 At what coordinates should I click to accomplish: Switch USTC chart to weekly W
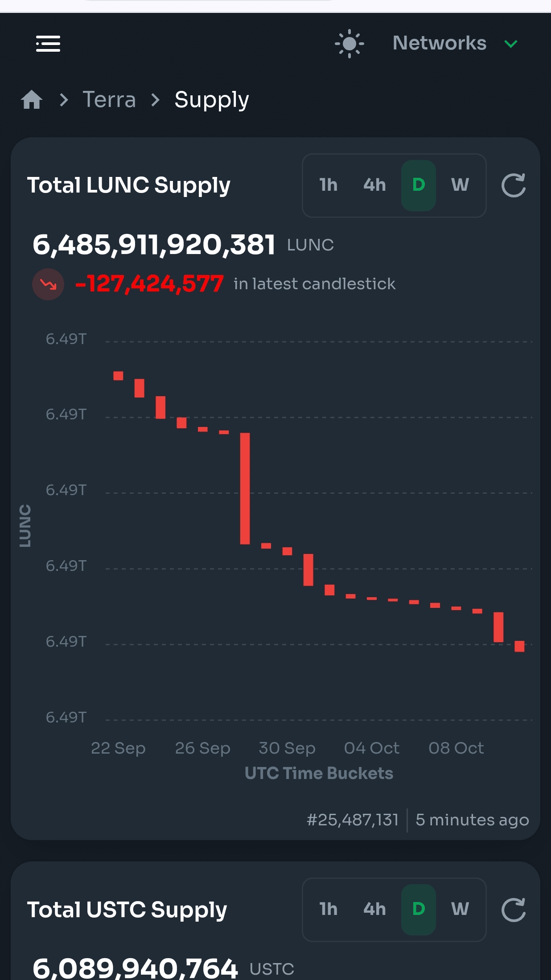pos(460,909)
